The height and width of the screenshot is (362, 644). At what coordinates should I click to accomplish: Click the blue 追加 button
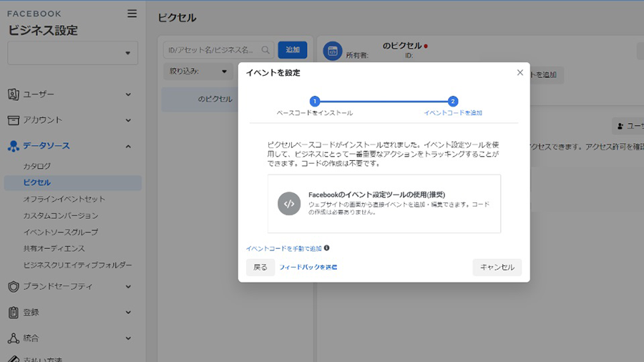click(293, 49)
